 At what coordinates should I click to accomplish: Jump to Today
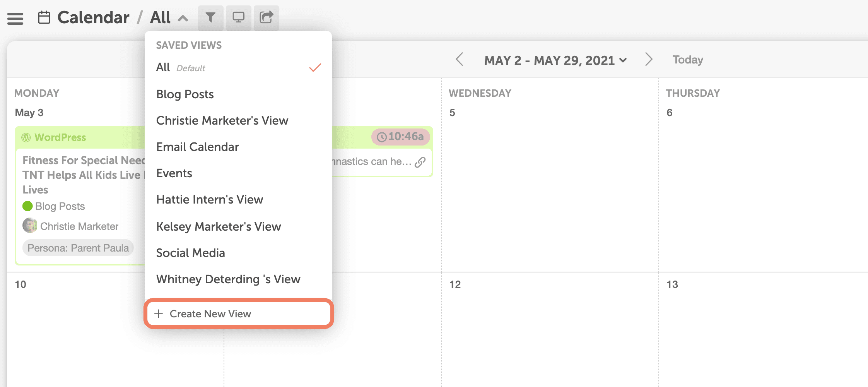click(x=688, y=60)
